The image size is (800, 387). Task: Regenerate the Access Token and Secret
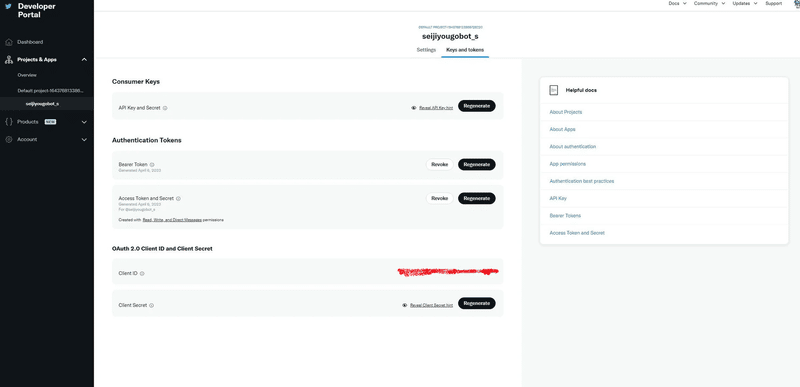pyautogui.click(x=477, y=198)
